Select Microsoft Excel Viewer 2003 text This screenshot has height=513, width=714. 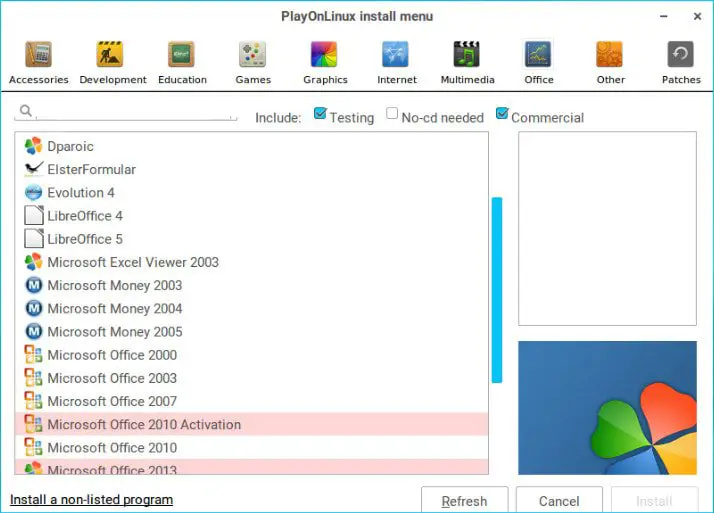[x=133, y=262]
